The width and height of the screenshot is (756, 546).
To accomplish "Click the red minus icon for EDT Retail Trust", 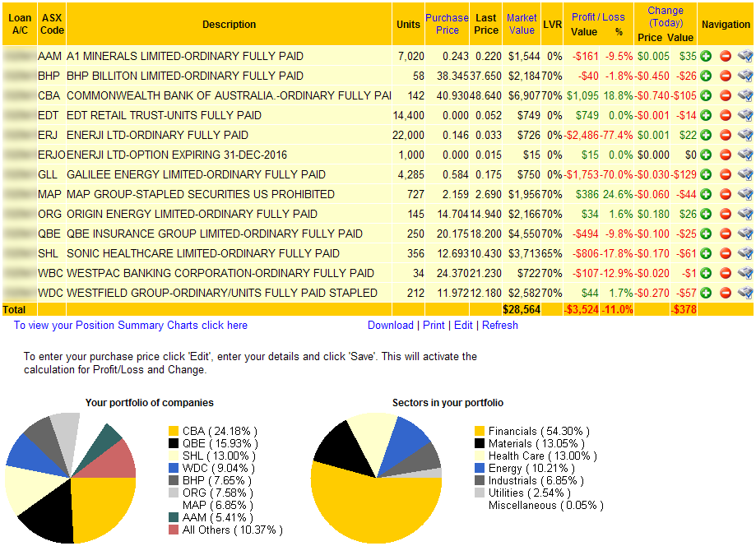I will click(x=726, y=116).
